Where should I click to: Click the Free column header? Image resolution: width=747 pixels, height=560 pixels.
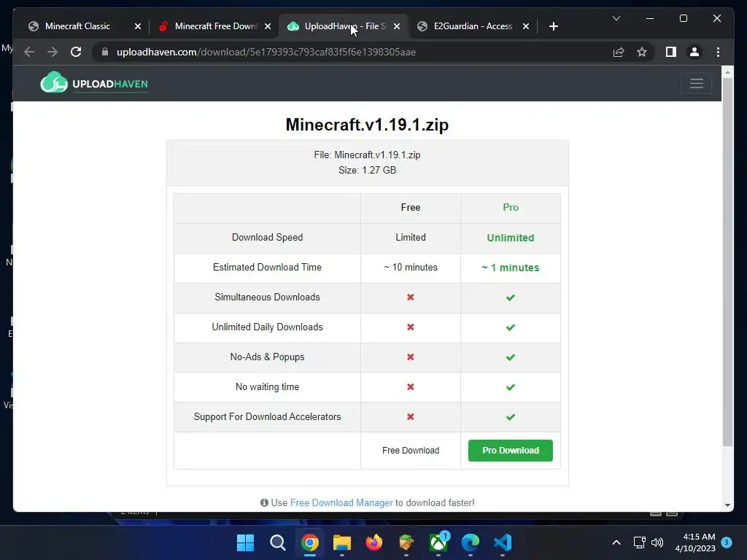click(x=410, y=208)
